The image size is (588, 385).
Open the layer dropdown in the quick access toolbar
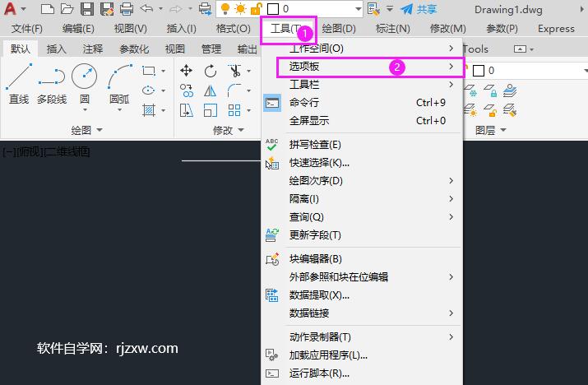click(358, 8)
